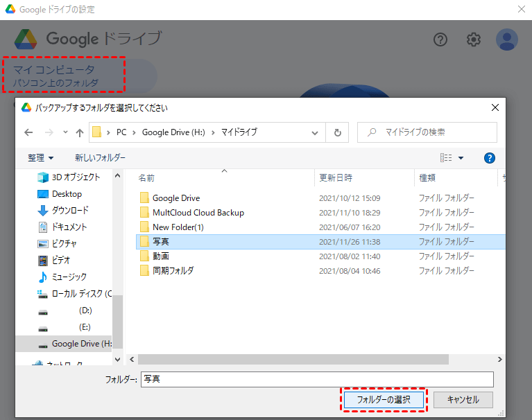Image resolution: width=532 pixels, height=420 pixels.
Task: Click the address bar folder icon
Action: (96, 132)
